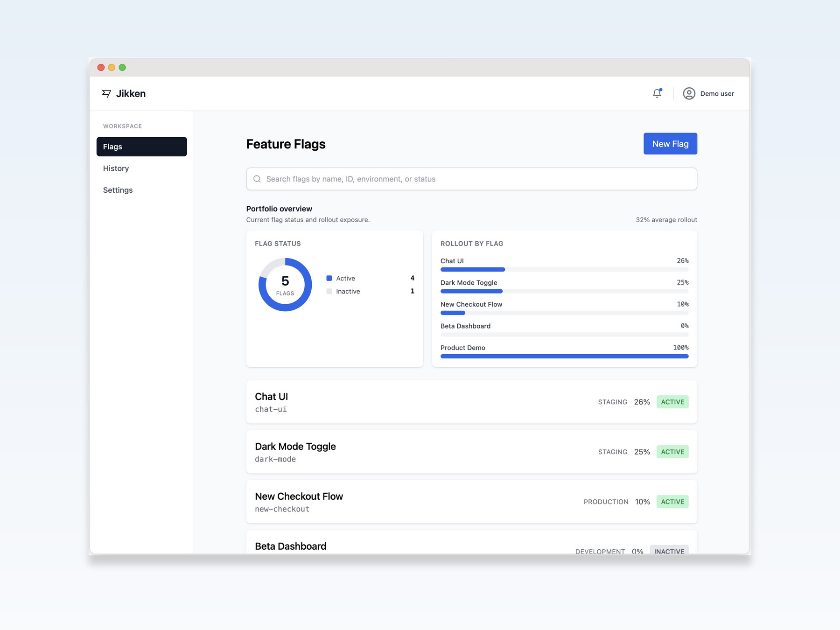
Task: Maximize the window with green button
Action: [122, 68]
